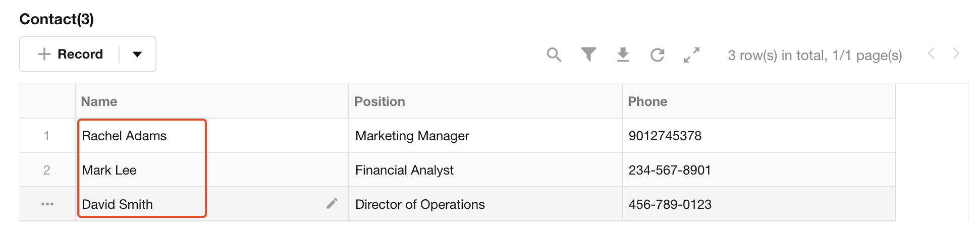
Task: Add a new Record
Action: (x=71, y=54)
